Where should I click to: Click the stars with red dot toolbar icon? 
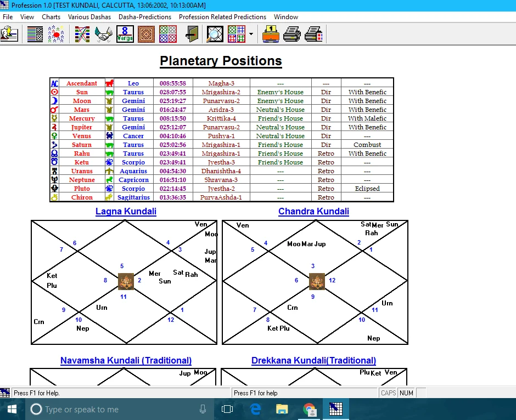56,34
